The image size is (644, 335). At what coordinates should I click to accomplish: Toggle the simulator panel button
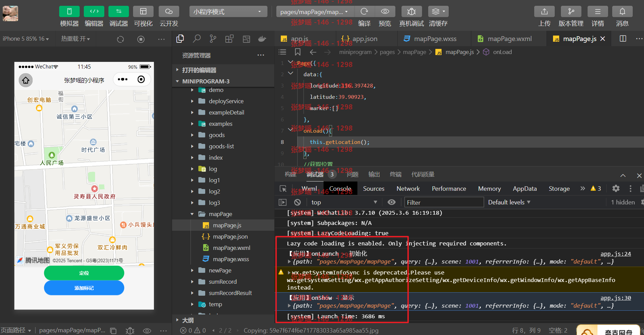(69, 11)
